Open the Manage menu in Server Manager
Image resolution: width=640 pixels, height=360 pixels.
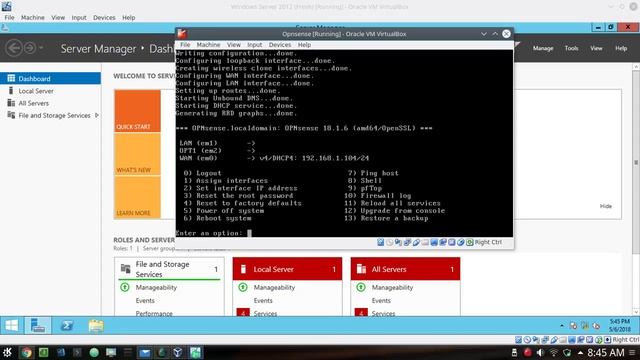543,48
